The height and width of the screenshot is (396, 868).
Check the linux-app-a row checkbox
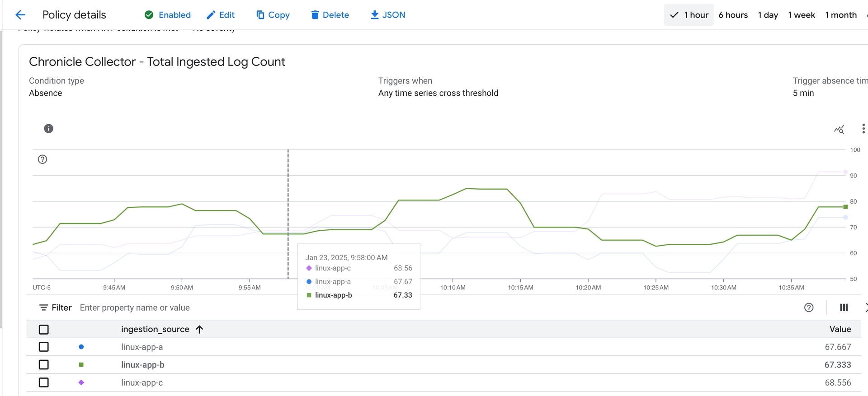click(44, 347)
